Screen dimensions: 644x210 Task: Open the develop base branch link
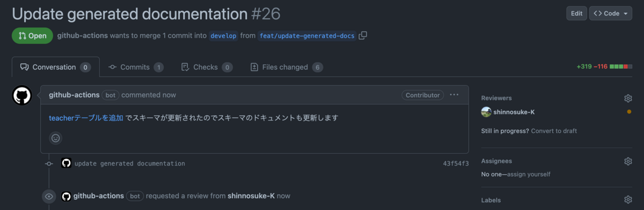223,36
